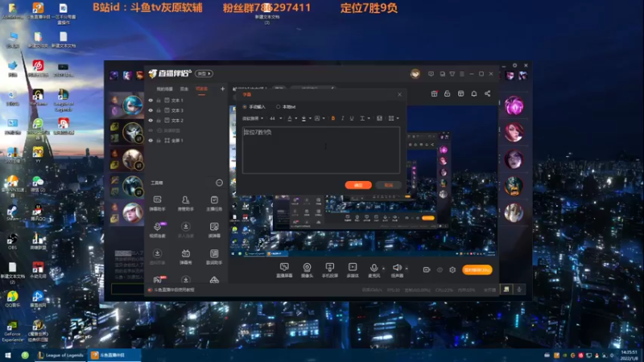
Task: Toggle lock on 文本 3 layer
Action: 159,110
